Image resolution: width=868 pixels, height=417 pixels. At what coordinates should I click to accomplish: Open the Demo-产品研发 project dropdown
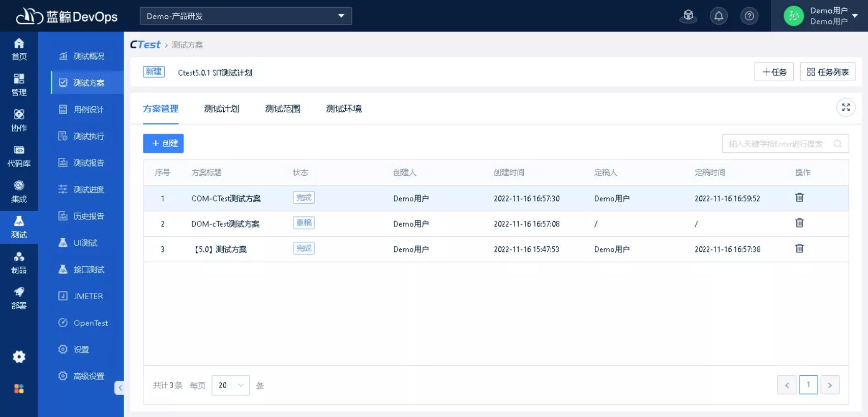coord(246,16)
